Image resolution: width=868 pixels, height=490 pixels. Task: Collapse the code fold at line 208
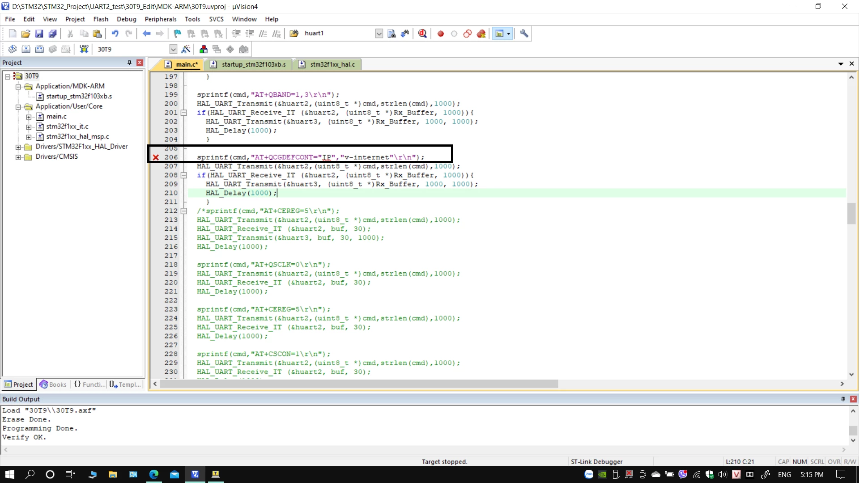pos(183,175)
